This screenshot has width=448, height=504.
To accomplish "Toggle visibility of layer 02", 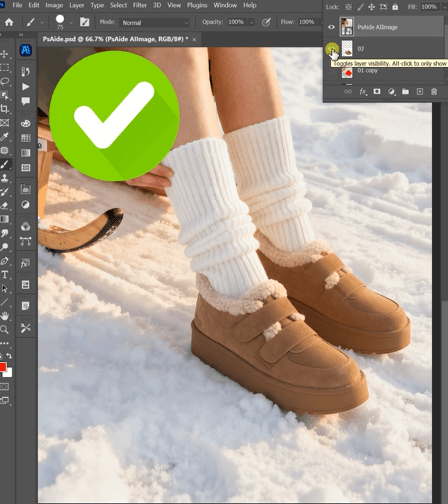I will pyautogui.click(x=331, y=49).
